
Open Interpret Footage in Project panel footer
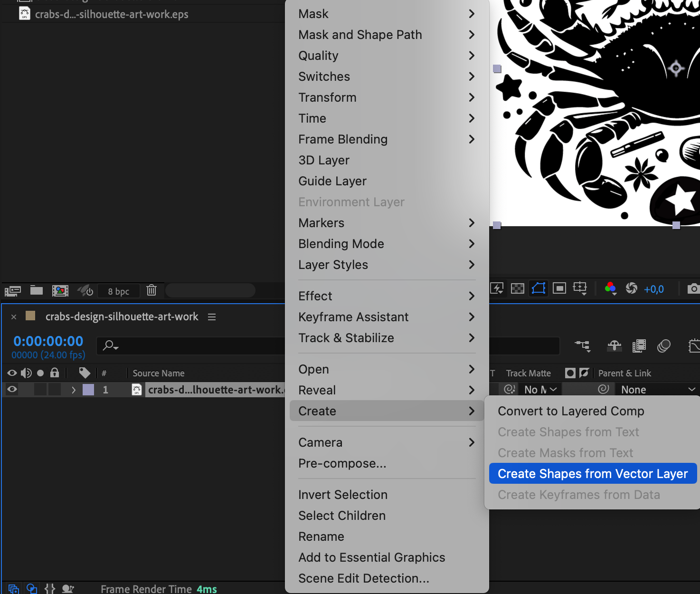point(13,290)
